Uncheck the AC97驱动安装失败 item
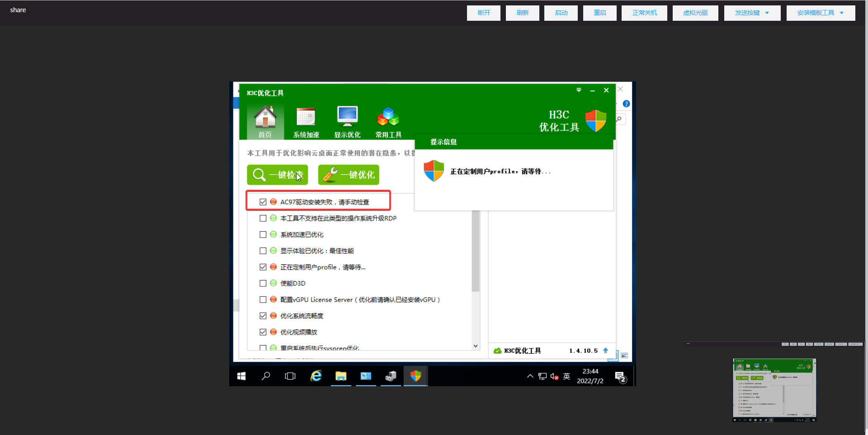 coord(263,202)
